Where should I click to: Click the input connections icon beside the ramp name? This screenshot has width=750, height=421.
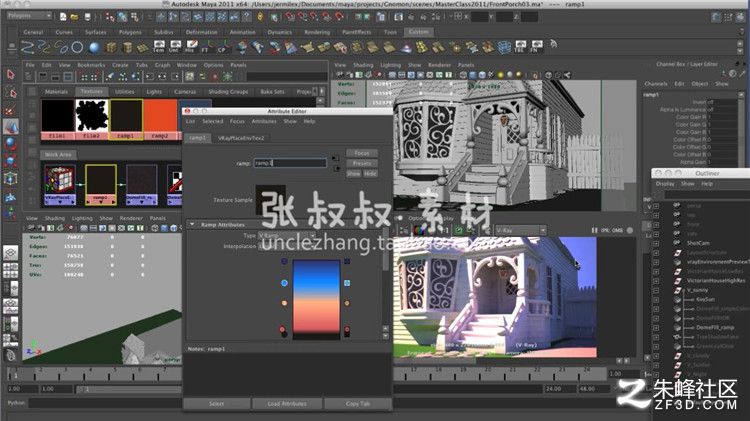point(335,158)
